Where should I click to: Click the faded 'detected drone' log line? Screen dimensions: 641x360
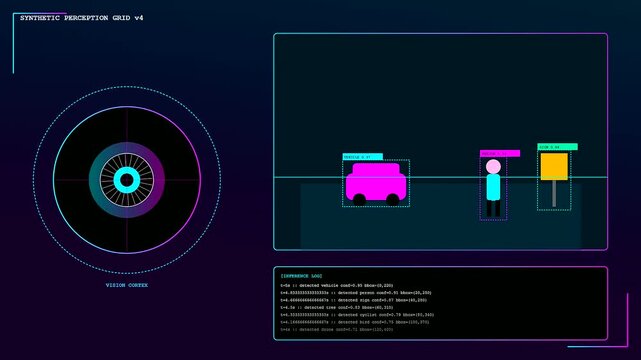click(337, 329)
